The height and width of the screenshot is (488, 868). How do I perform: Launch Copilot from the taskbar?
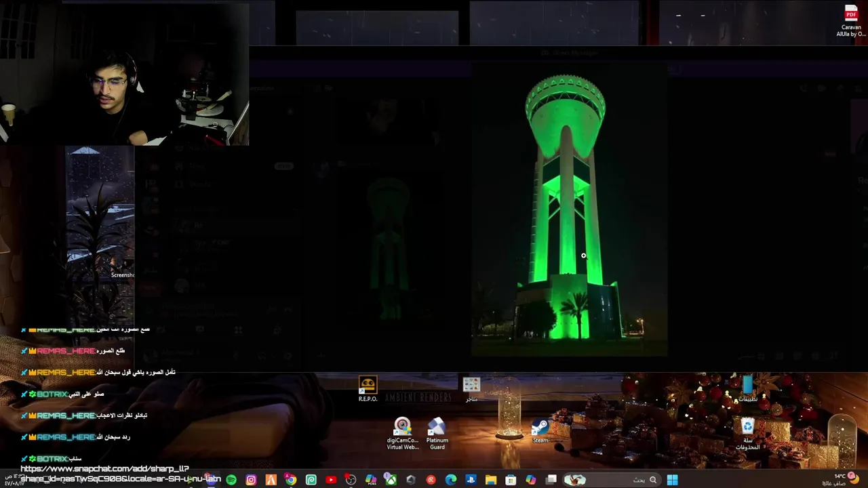tap(531, 480)
